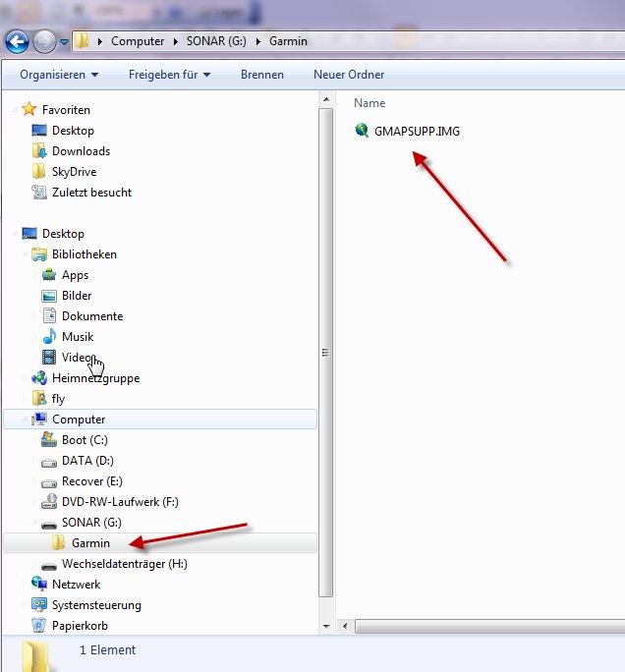The image size is (625, 672).
Task: Click Computer in the address breadcrumb
Action: click(x=138, y=41)
